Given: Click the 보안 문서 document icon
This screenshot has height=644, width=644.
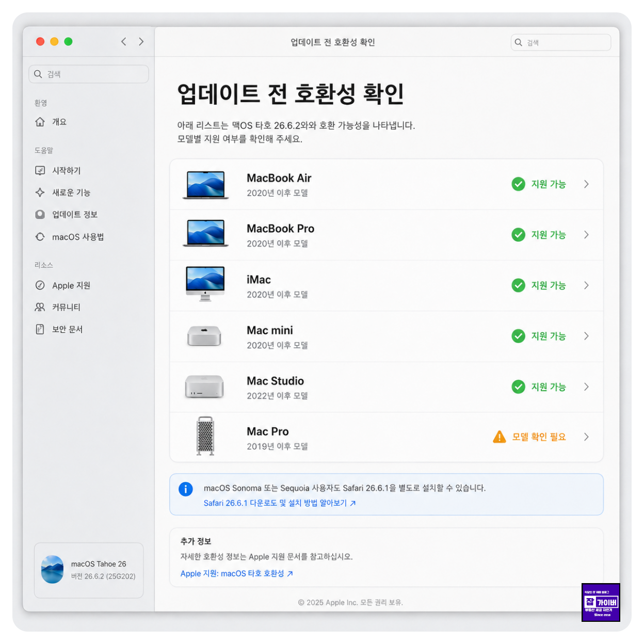Looking at the screenshot, I should tap(40, 329).
